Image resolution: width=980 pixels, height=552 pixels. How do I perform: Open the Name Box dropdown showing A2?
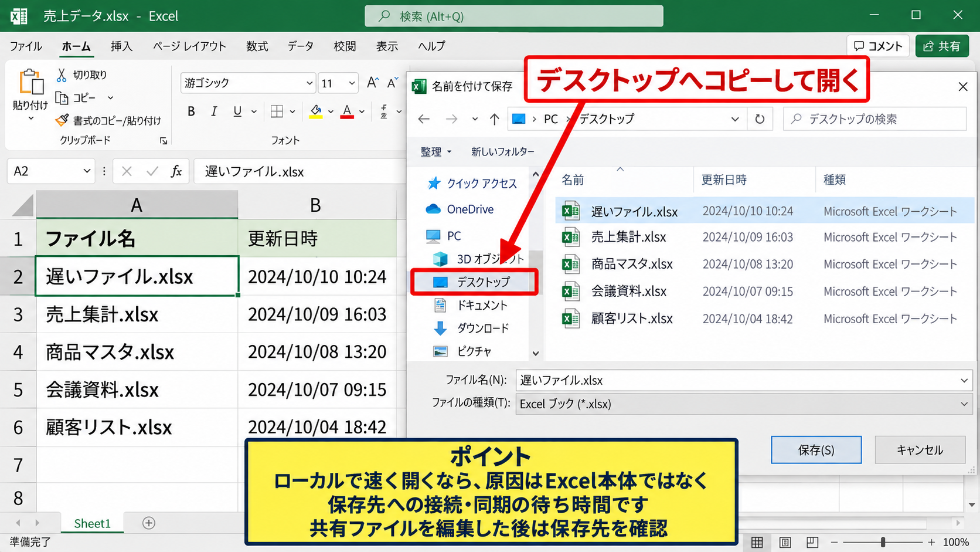[87, 171]
